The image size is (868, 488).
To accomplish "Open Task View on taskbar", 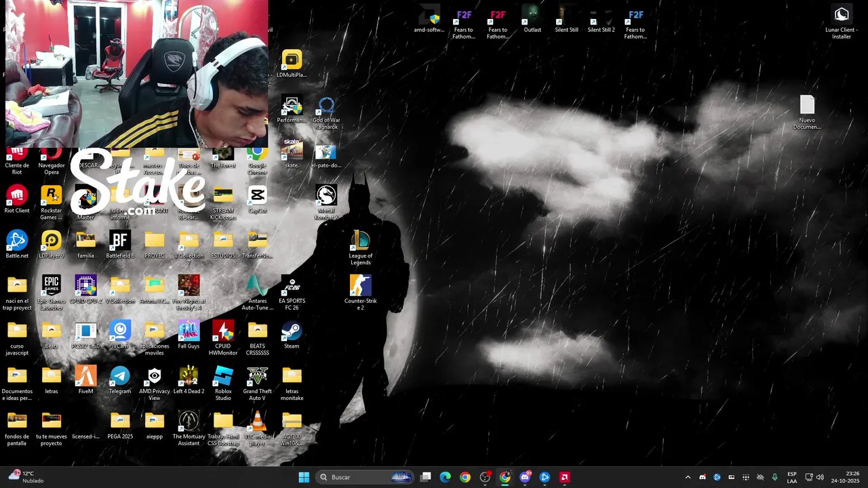I will pos(426,477).
